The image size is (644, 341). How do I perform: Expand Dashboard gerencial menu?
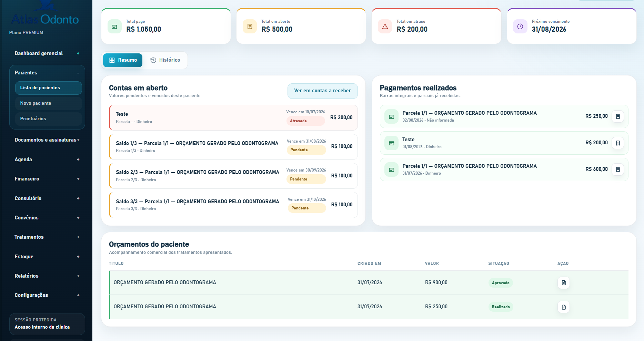click(47, 53)
